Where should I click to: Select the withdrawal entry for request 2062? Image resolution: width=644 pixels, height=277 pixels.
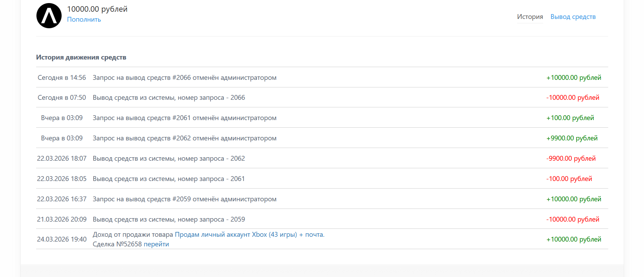(x=169, y=159)
